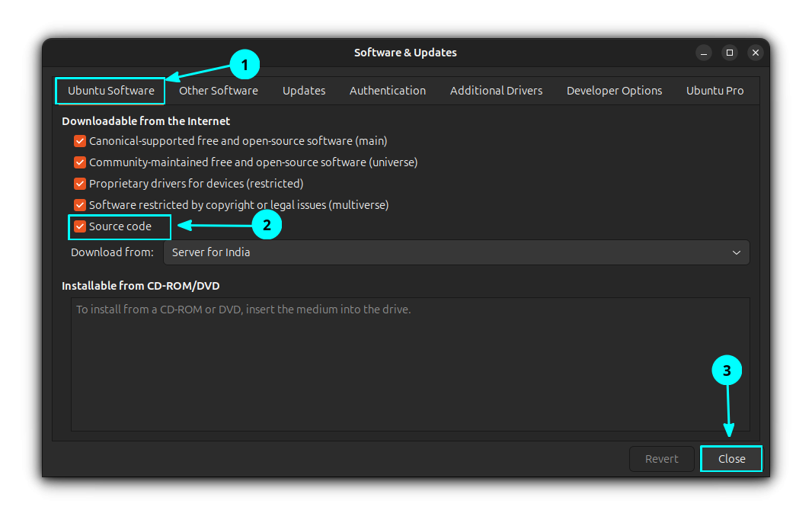
Task: Open the Other Software tab
Action: (x=219, y=91)
